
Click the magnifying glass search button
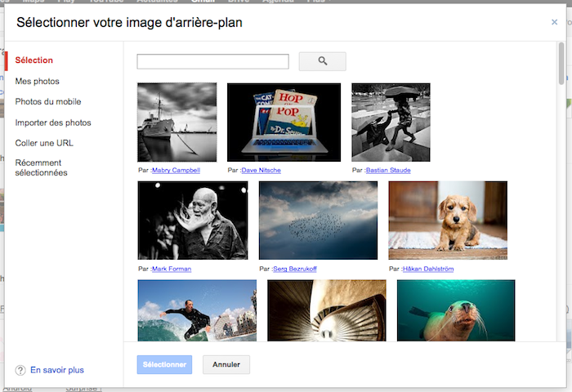[323, 61]
